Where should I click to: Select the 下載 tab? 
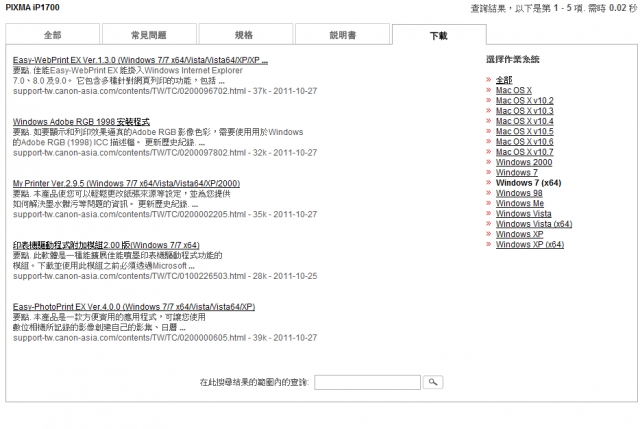439,35
